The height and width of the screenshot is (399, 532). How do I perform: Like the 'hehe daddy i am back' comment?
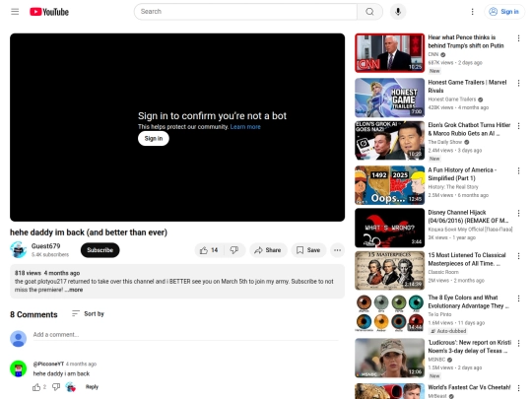coord(36,387)
